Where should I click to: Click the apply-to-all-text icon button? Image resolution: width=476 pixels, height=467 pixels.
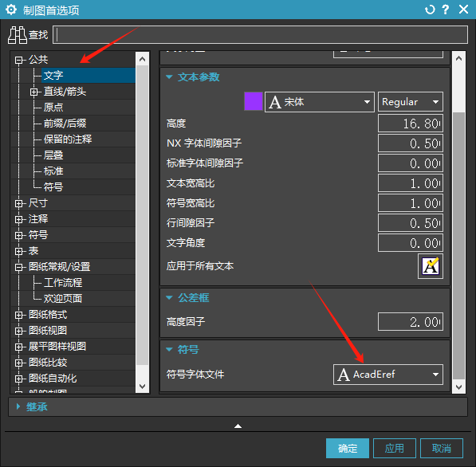tap(431, 266)
